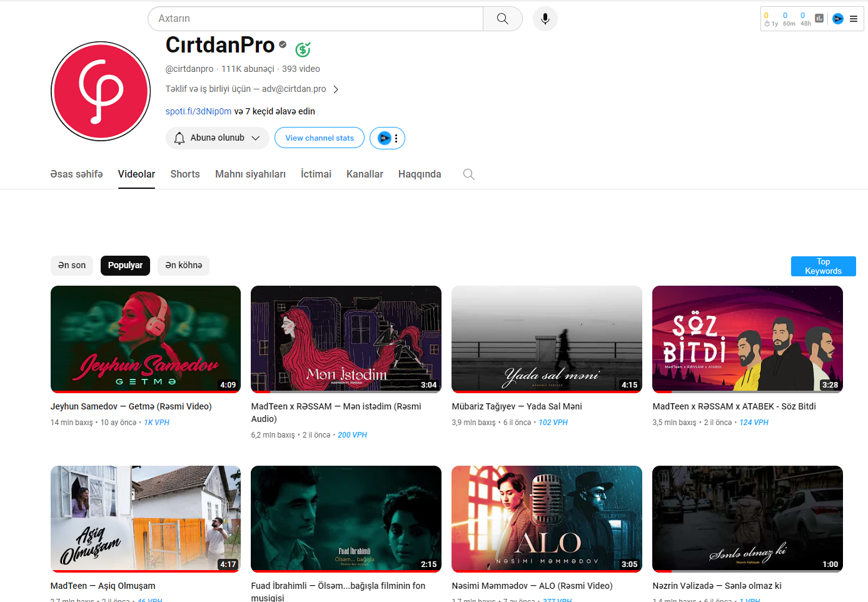Click the 200 VPH stat
Image resolution: width=868 pixels, height=602 pixels.
(x=352, y=435)
